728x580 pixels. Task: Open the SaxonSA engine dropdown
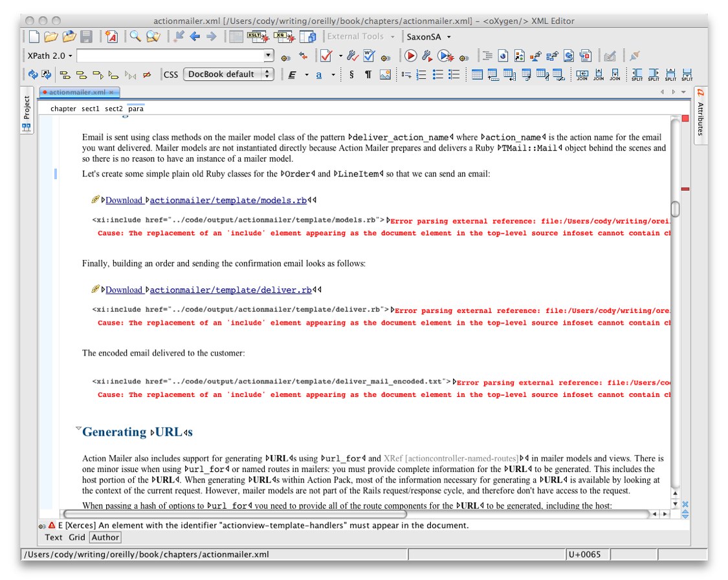click(428, 37)
